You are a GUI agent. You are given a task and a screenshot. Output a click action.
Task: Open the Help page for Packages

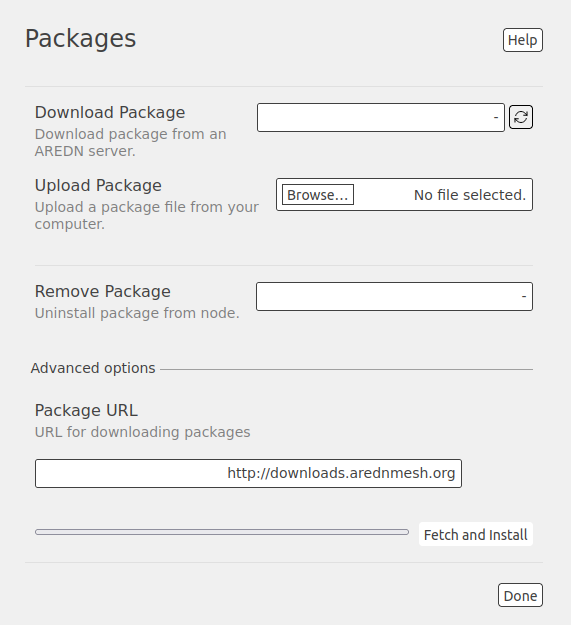(522, 40)
